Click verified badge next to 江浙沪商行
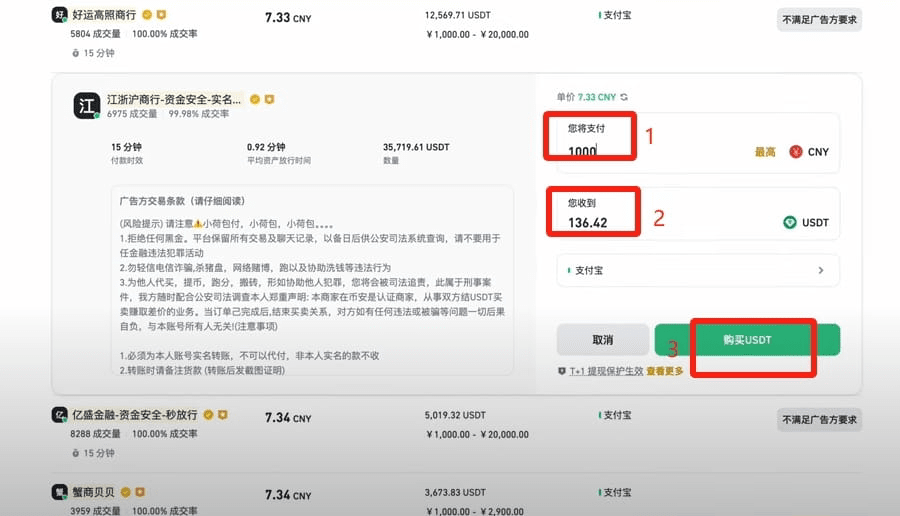This screenshot has width=900, height=516. (255, 99)
